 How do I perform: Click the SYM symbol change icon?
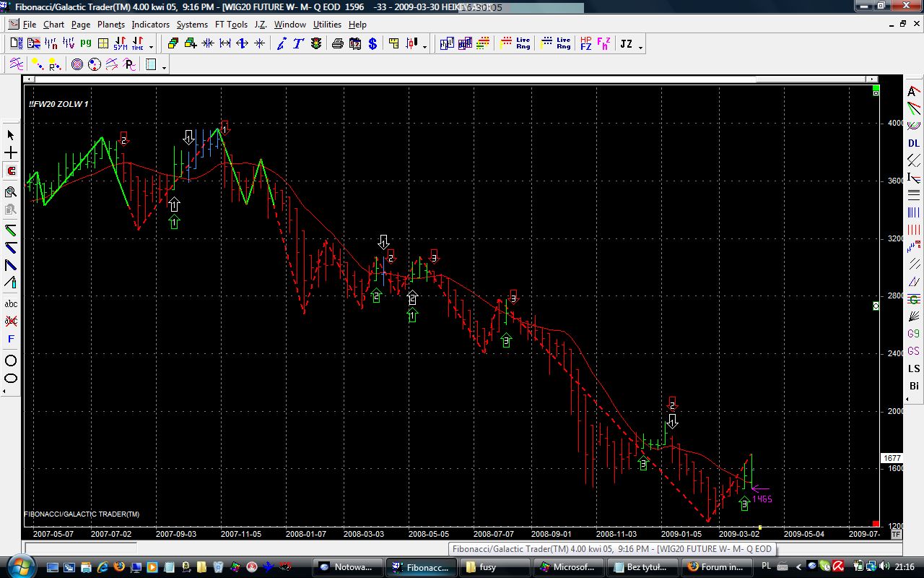tap(121, 44)
